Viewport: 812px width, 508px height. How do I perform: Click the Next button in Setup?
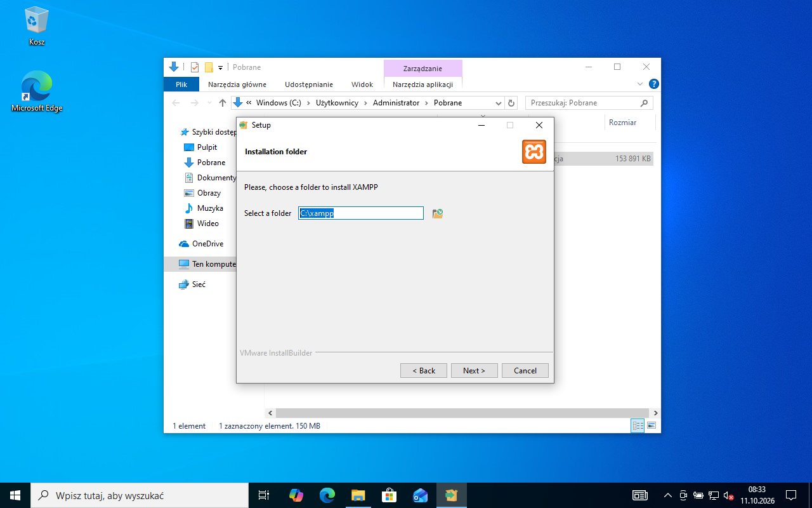pyautogui.click(x=475, y=371)
